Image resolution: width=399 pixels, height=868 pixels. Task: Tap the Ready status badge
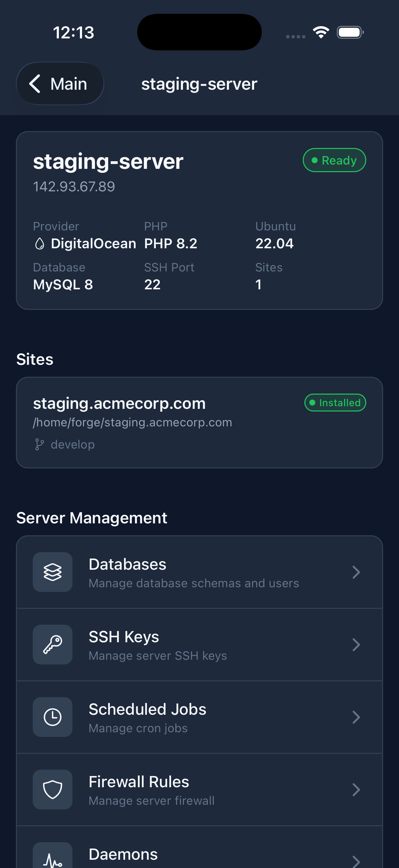coord(334,160)
